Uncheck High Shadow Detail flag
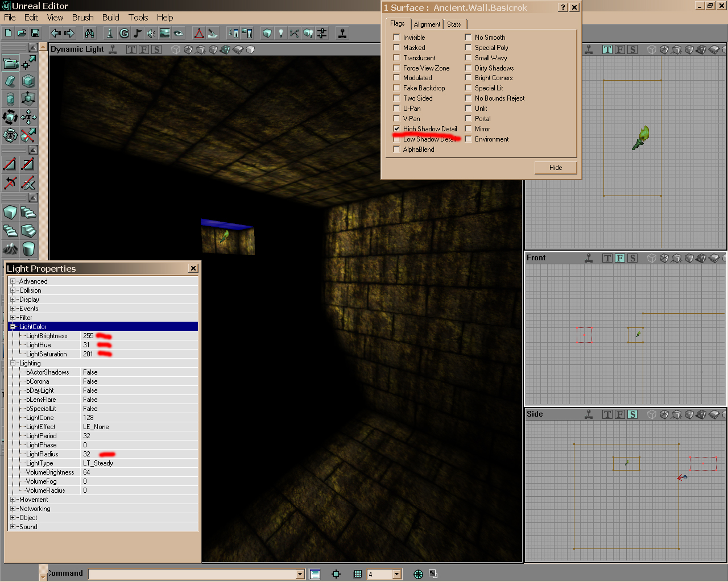 tap(397, 129)
